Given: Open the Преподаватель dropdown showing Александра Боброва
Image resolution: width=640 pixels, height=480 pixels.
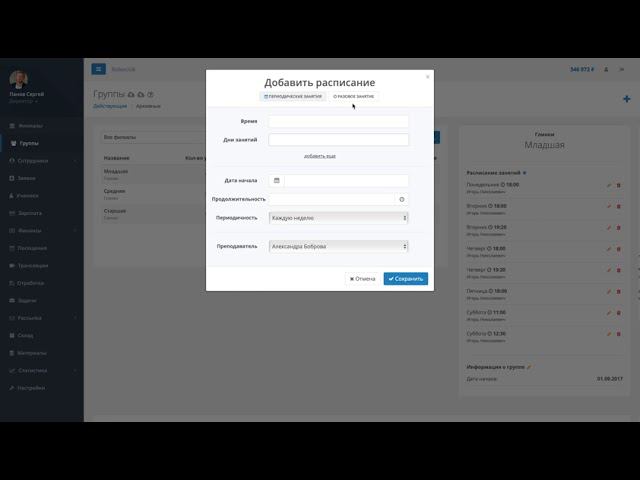Looking at the screenshot, I should [x=338, y=246].
